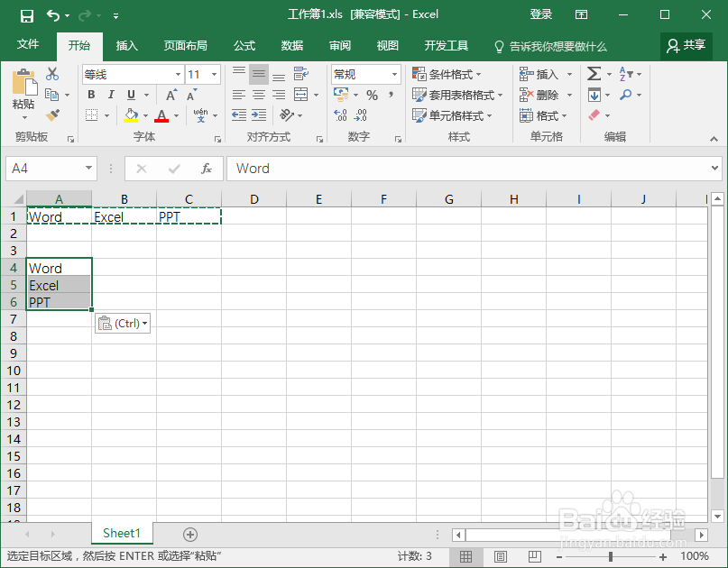The image size is (728, 568).
Task: Toggle center horizontal alignment
Action: (259, 95)
